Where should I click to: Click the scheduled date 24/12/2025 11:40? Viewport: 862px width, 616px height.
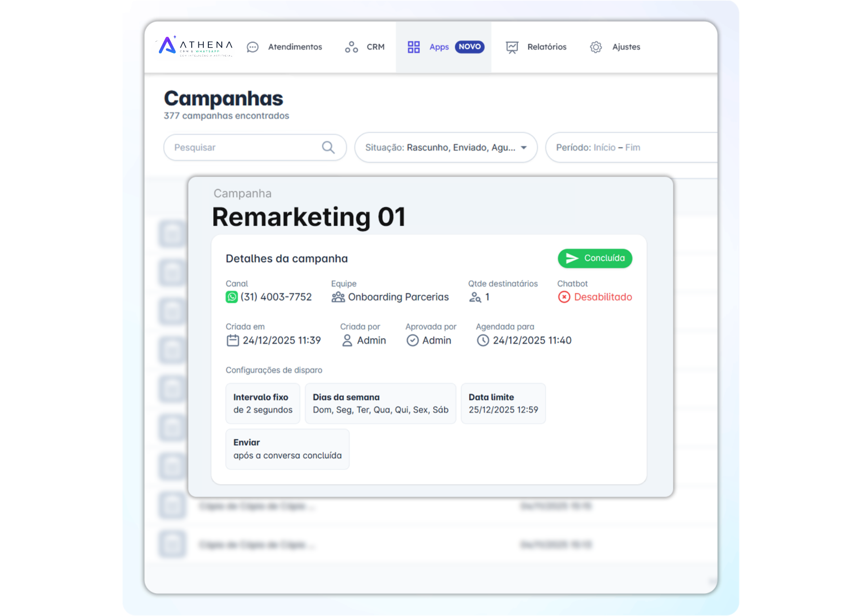pos(532,341)
